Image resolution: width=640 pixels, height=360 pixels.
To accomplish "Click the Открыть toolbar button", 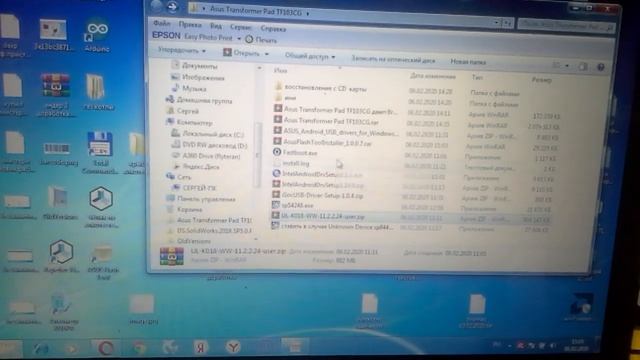I will coord(242,53).
